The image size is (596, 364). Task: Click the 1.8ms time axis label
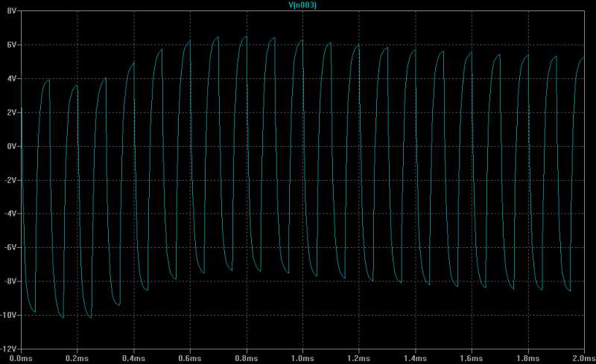528,358
